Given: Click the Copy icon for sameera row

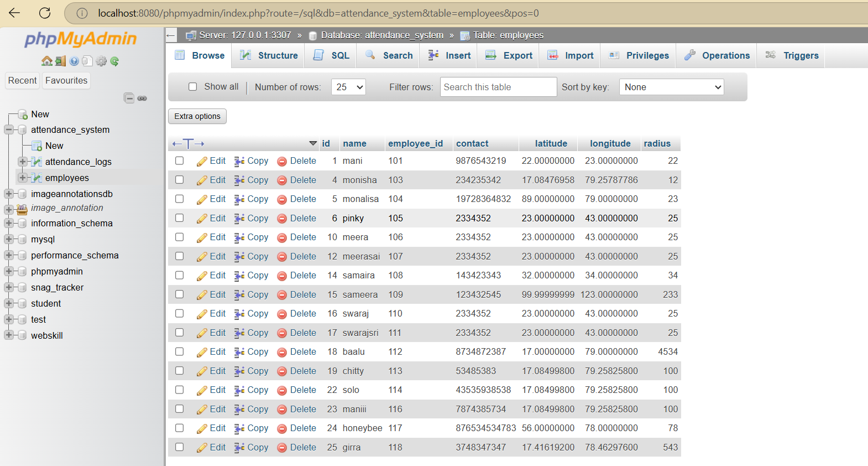Looking at the screenshot, I should [x=239, y=295].
